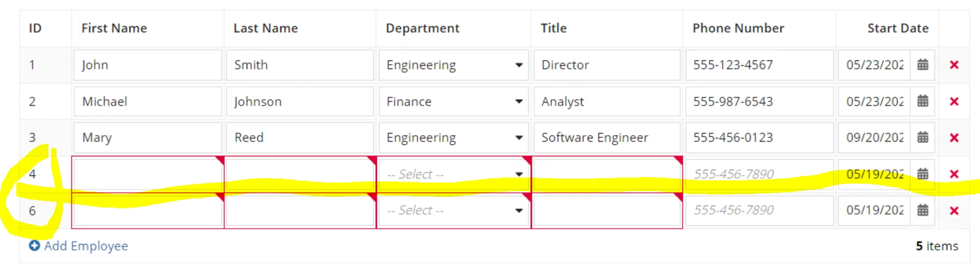Remove empty row with ID 6
The height and width of the screenshot is (270, 980).
pos(954,210)
